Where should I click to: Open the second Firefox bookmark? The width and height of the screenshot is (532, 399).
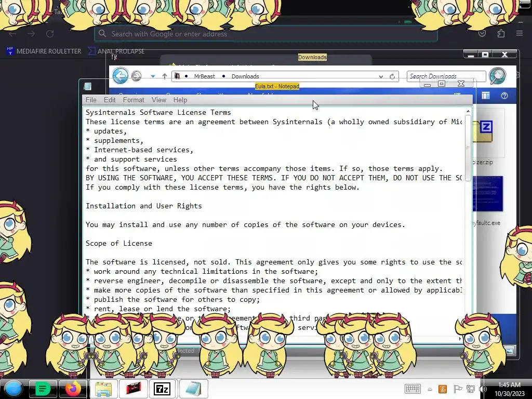tap(116, 51)
